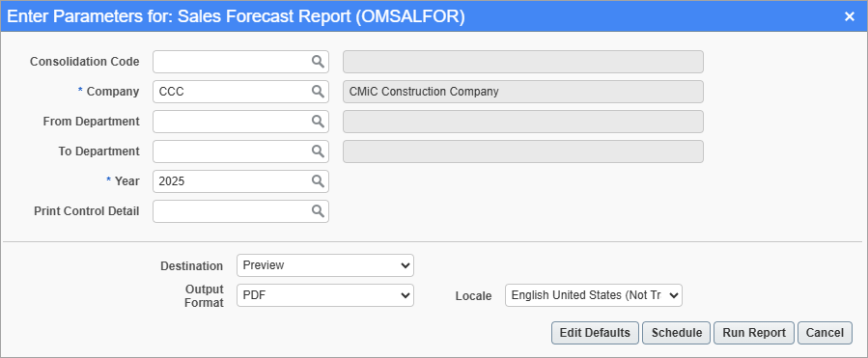Open To Department lookup magnifier
This screenshot has height=358, width=868.
(318, 151)
